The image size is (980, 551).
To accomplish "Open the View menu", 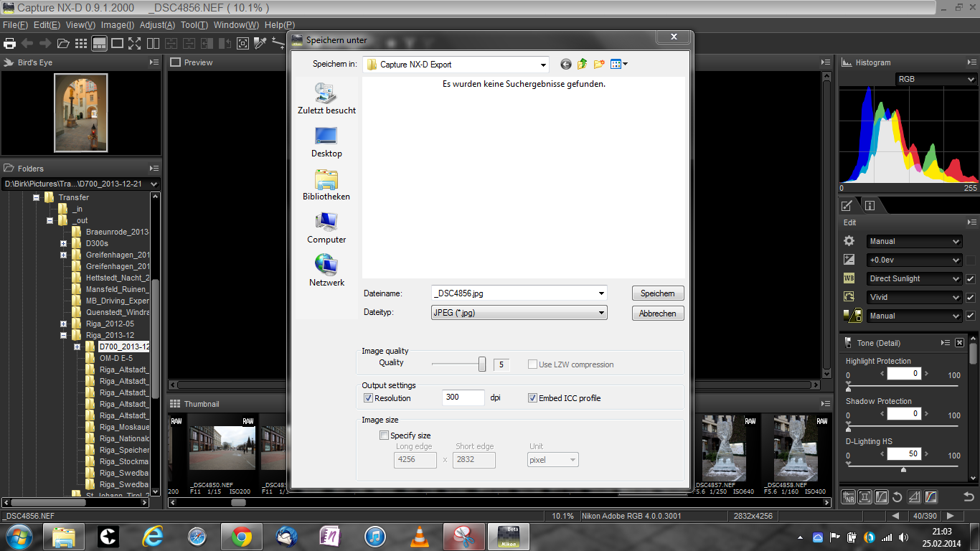I will pos(80,24).
